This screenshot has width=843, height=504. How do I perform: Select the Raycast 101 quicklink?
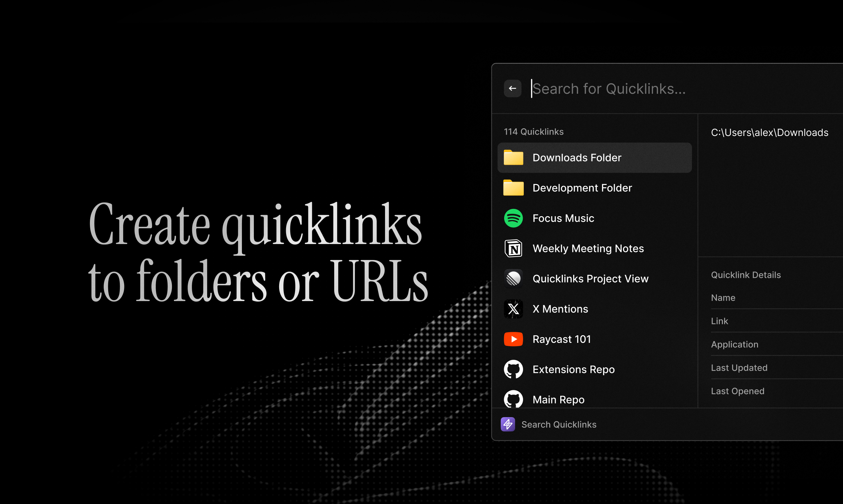pos(562,339)
